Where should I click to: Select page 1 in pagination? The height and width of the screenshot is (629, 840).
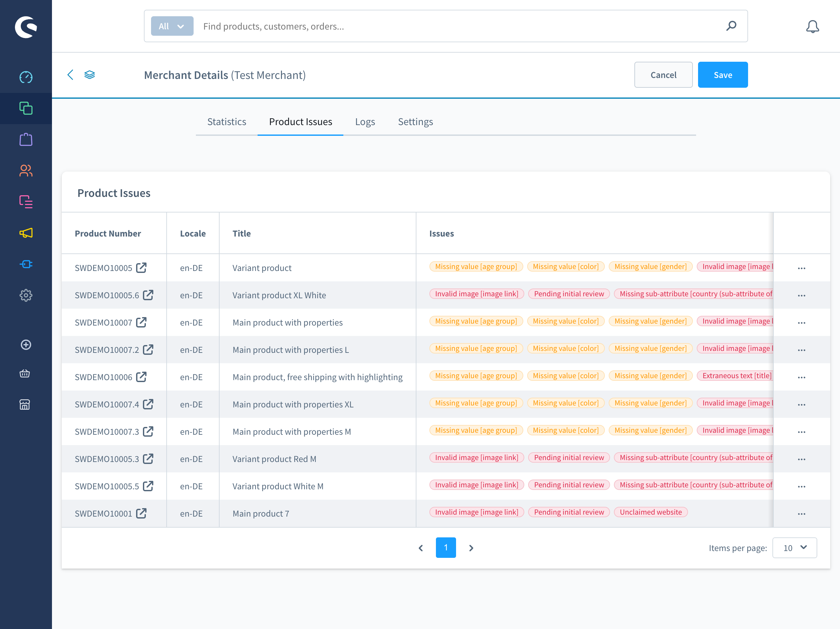[x=446, y=547]
